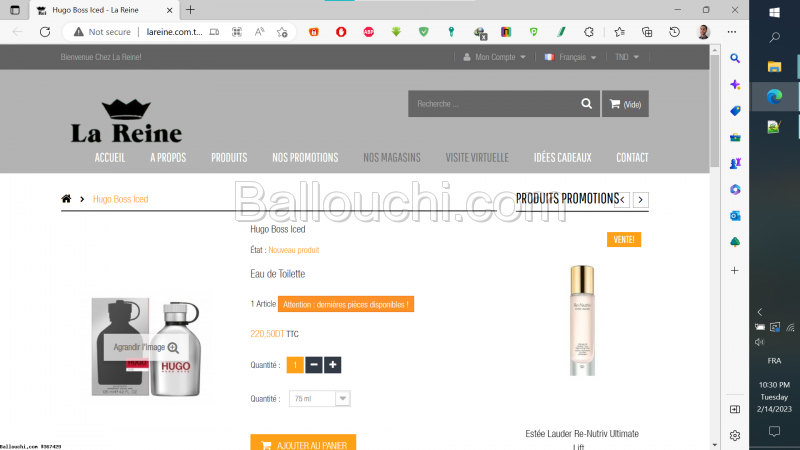Open the read aloud icon in the address bar
Image resolution: width=800 pixels, height=450 pixels.
pos(260,32)
